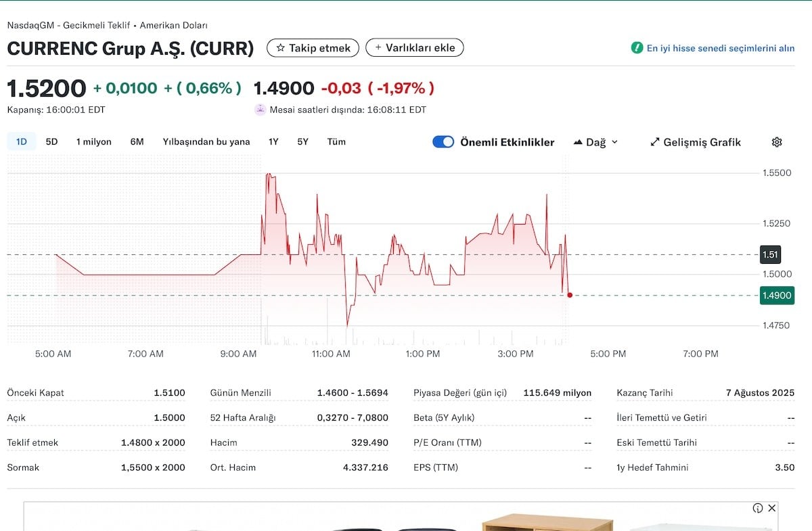Screen dimensions: 812x531
Task: Click the Piyasa Değeri value 115.649 milyon
Action: click(x=558, y=392)
